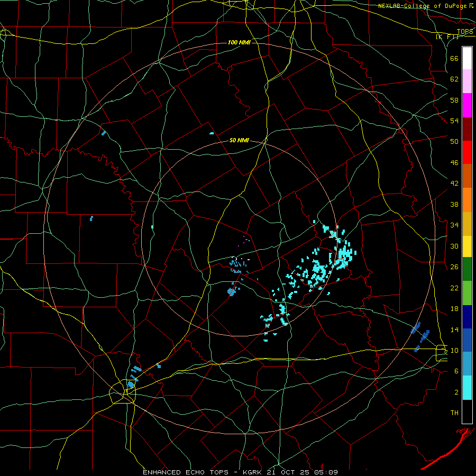The width and height of the screenshot is (476, 476).
Task: Click the light orange legend swatch
Action: coord(467,200)
